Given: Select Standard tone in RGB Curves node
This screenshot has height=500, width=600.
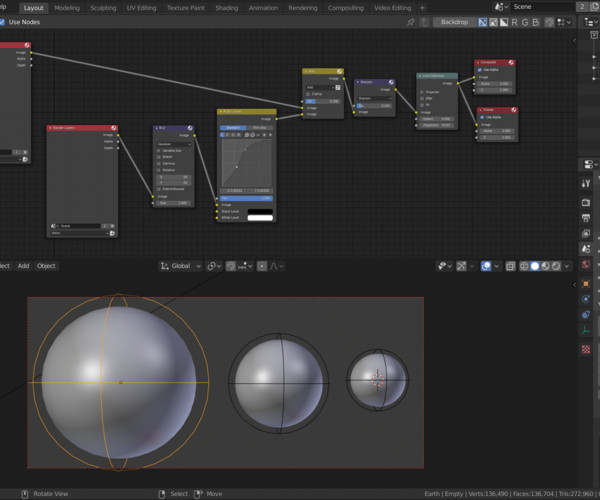Looking at the screenshot, I should pyautogui.click(x=233, y=128).
